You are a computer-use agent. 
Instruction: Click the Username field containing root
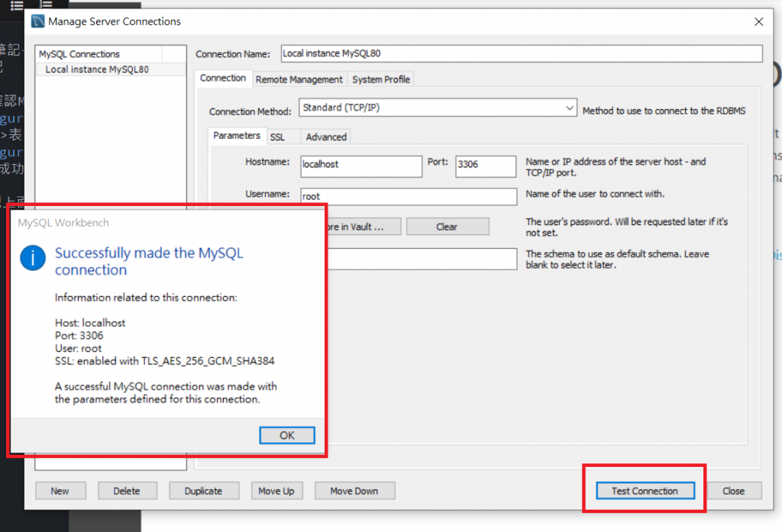(x=409, y=196)
